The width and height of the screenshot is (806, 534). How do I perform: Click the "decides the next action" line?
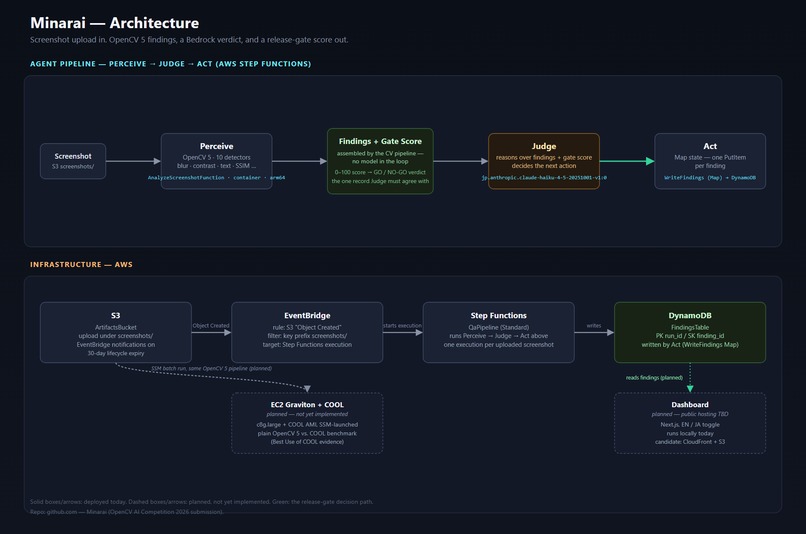pos(544,165)
